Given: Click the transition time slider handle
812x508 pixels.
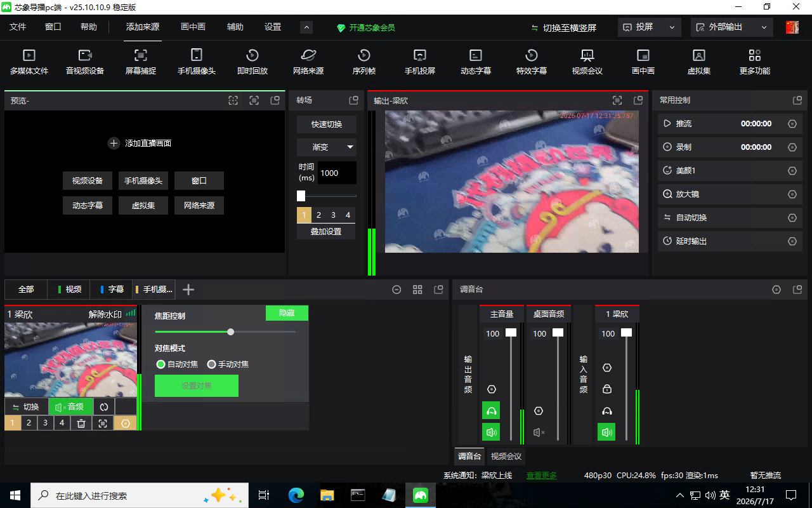Looking at the screenshot, I should pos(301,196).
